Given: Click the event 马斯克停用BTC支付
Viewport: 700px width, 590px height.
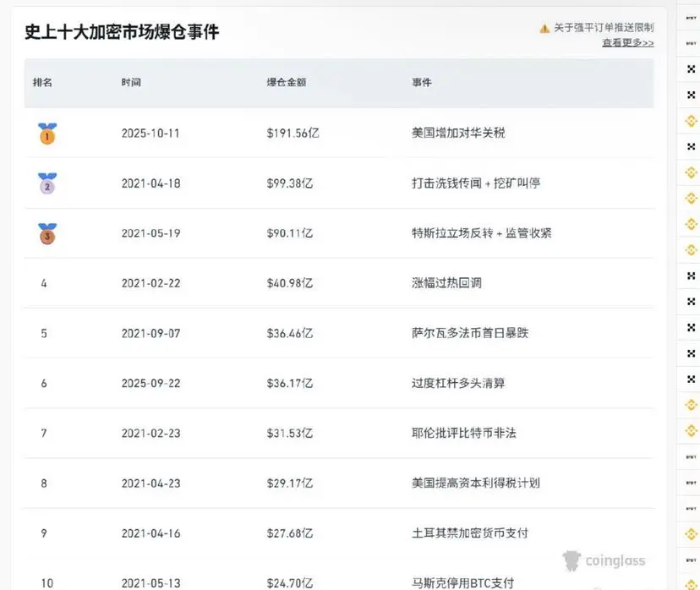Looking at the screenshot, I should pos(463,583).
